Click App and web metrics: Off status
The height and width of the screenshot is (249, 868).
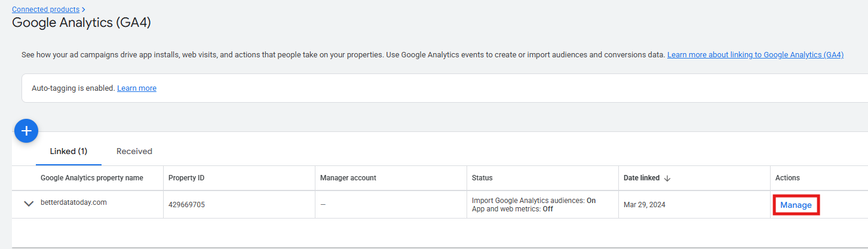[x=512, y=209]
